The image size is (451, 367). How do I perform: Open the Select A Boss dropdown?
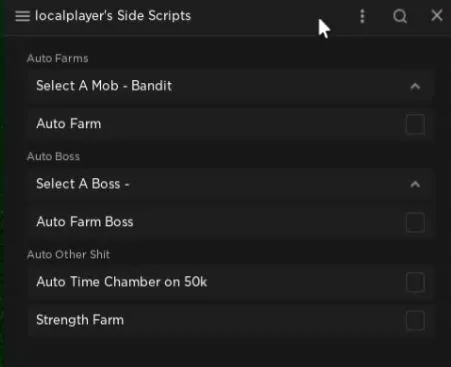231,184
